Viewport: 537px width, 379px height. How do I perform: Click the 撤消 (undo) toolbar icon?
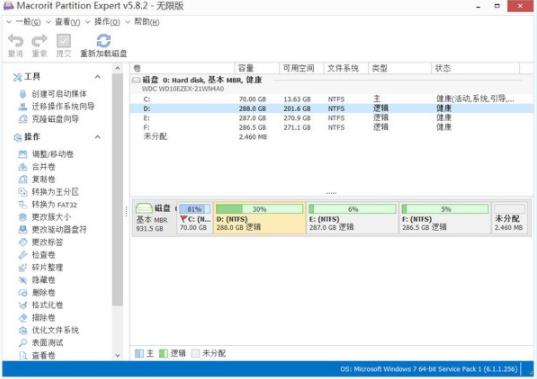pos(16,41)
